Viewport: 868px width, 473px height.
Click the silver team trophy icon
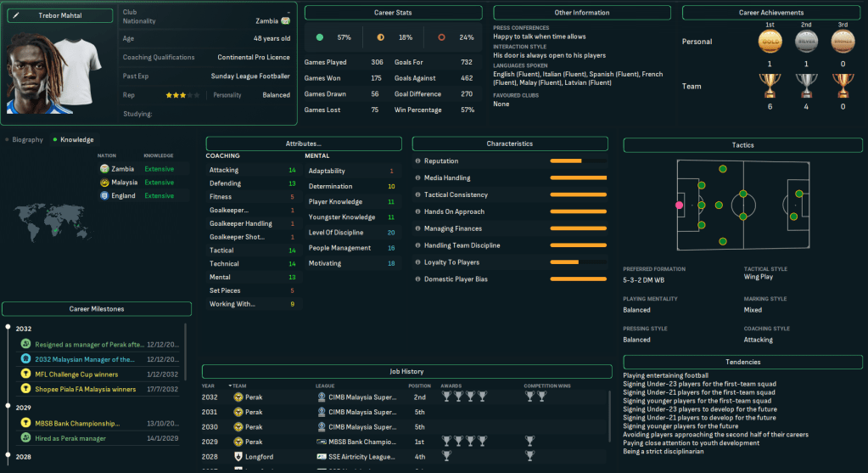point(806,85)
